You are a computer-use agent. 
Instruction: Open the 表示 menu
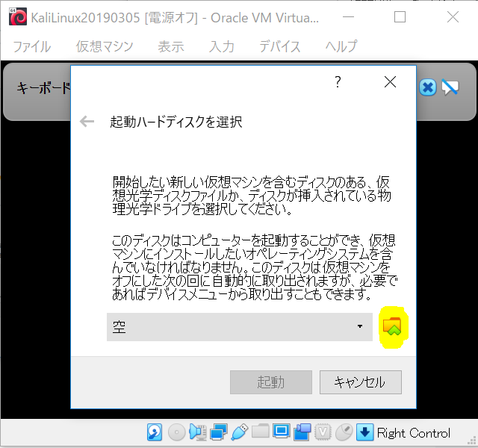point(171,46)
